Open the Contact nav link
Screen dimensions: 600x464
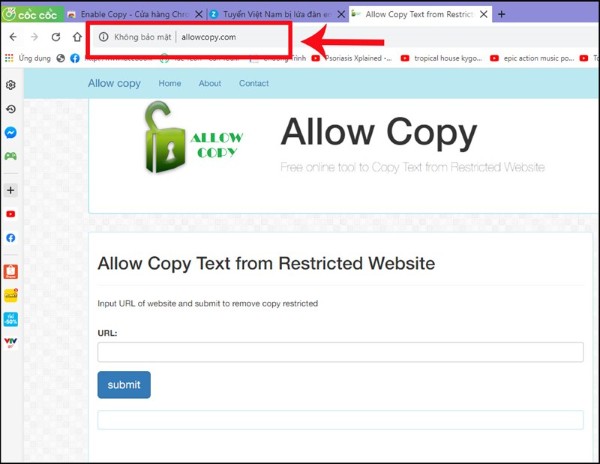click(x=254, y=83)
